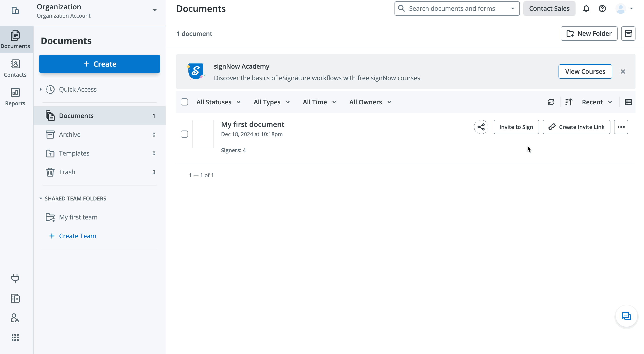Image resolution: width=644 pixels, height=354 pixels.
Task: Open the apps grid icon in sidebar
Action: tap(15, 337)
